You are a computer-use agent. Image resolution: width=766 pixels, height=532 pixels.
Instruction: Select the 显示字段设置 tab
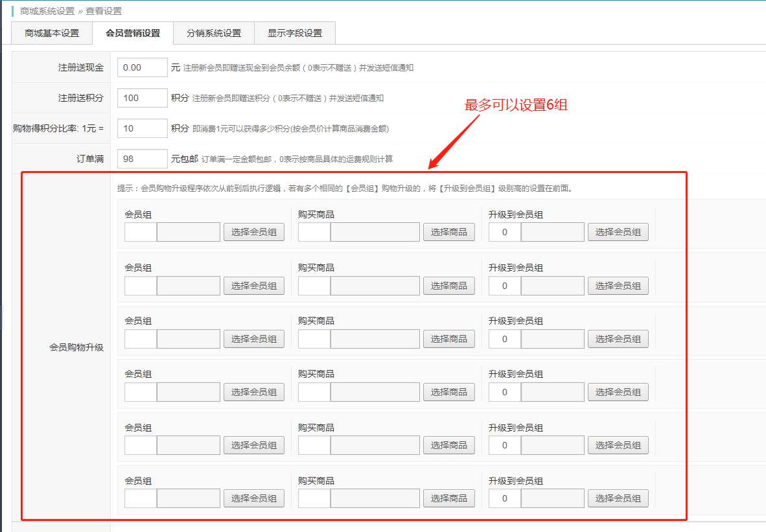pyautogui.click(x=294, y=33)
